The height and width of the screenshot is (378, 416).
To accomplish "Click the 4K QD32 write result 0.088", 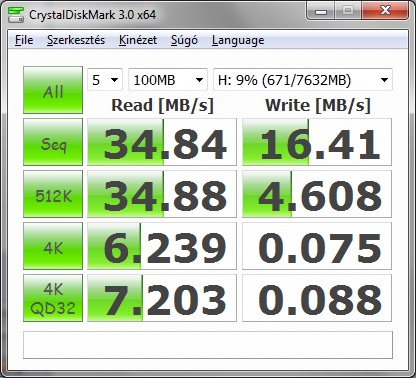I will pyautogui.click(x=317, y=298).
